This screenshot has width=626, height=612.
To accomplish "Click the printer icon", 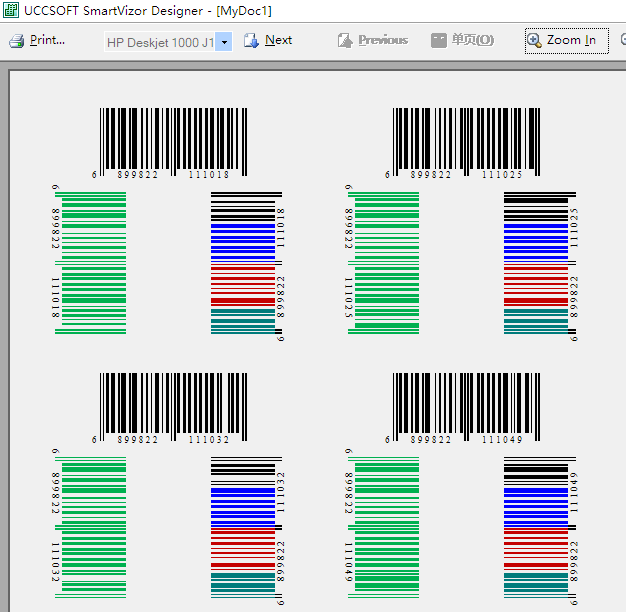I will (17, 41).
